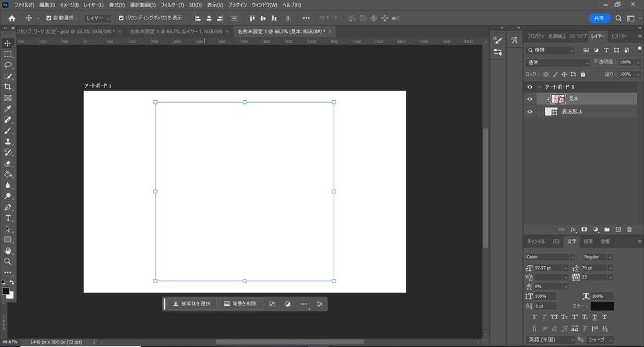644x347 pixels.
Task: Select the Eyedropper tool
Action: point(8,109)
